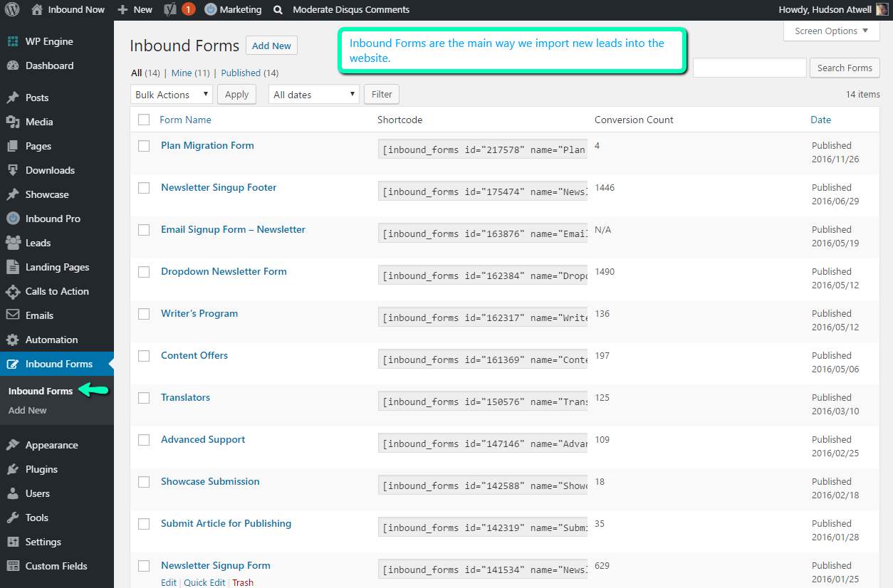
Task: Toggle the select-all checkbox in table header
Action: pyautogui.click(x=144, y=120)
